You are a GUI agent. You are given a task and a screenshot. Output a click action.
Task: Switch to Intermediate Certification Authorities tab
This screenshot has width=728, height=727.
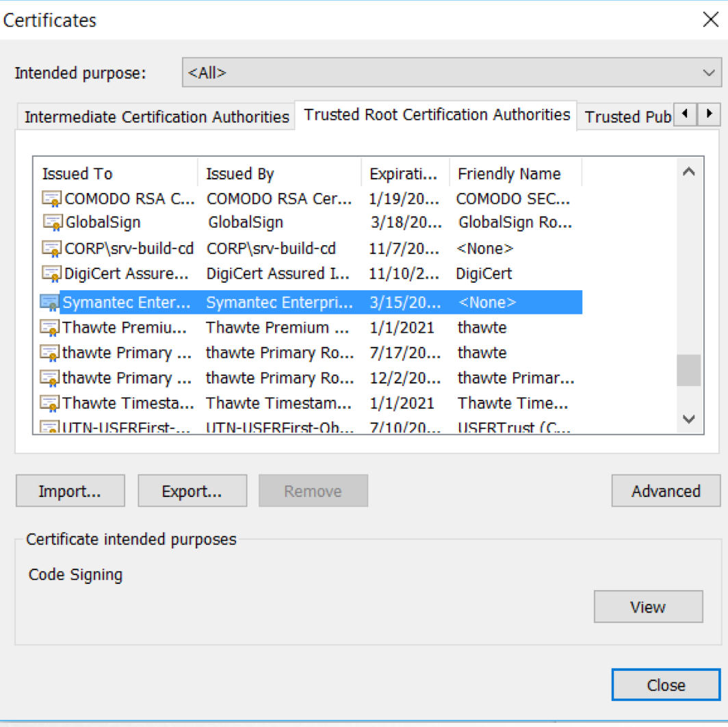[157, 116]
